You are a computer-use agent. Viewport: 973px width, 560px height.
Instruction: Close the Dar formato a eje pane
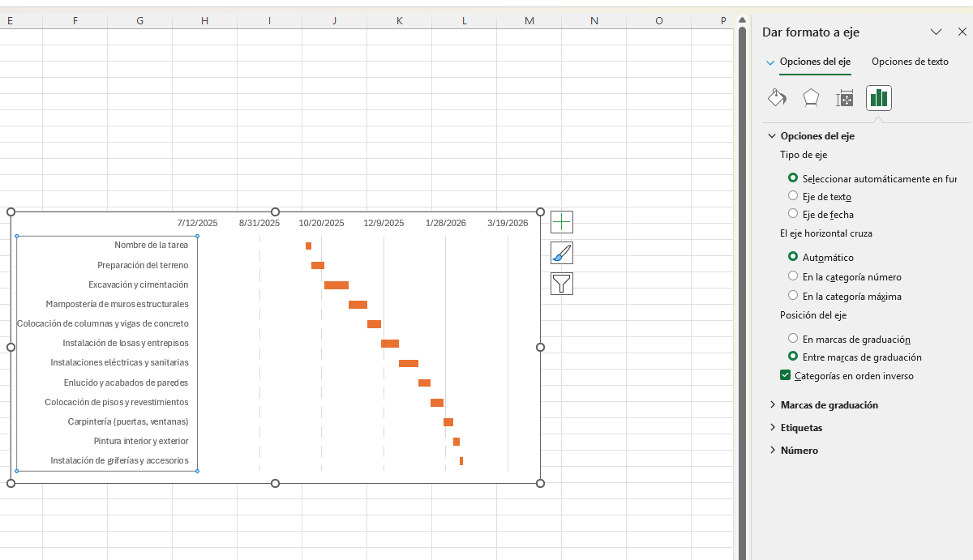(962, 32)
